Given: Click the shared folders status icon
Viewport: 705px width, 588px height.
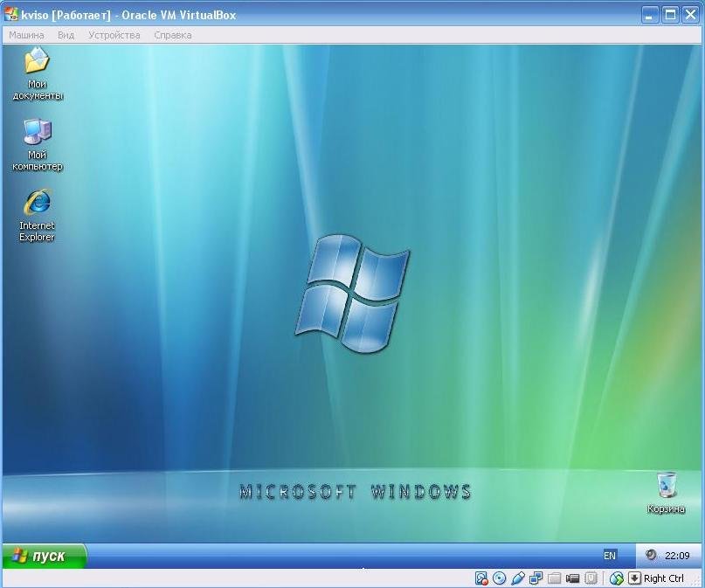Looking at the screenshot, I should pyautogui.click(x=554, y=578).
